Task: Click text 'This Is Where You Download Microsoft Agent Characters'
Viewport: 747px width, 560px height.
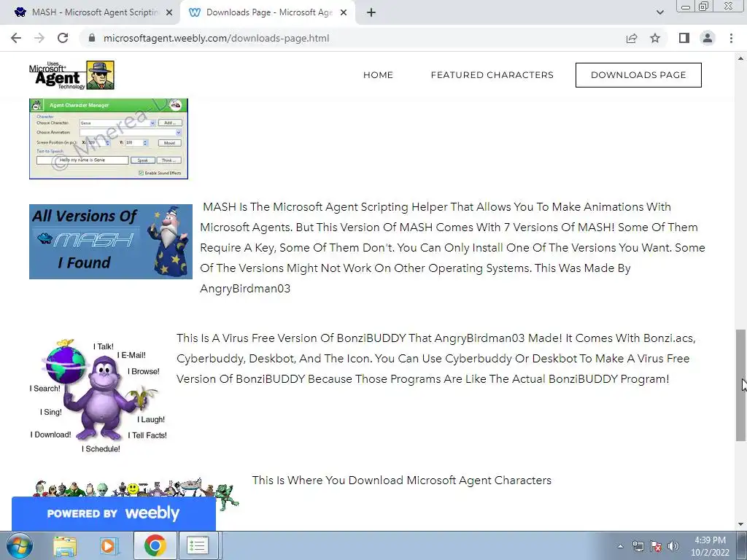Action: pyautogui.click(x=402, y=480)
